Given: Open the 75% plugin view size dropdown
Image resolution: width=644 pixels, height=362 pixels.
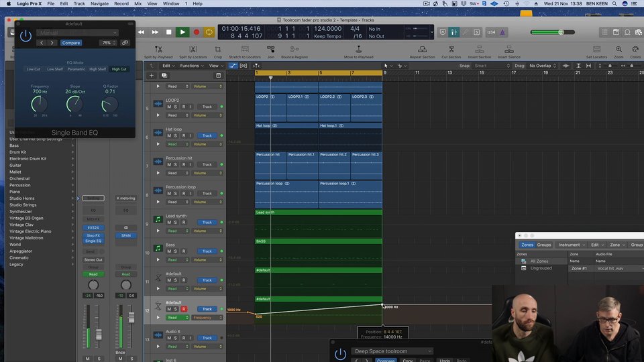Looking at the screenshot, I should point(109,43).
